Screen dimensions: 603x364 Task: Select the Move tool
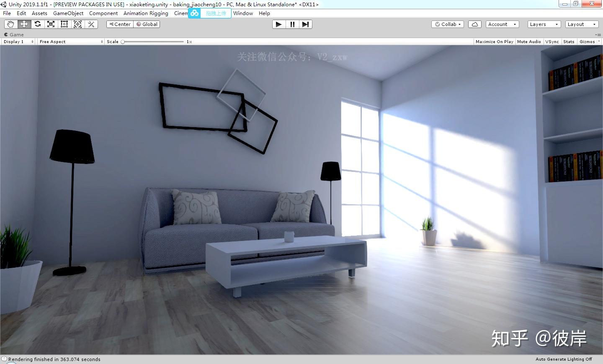pos(24,24)
